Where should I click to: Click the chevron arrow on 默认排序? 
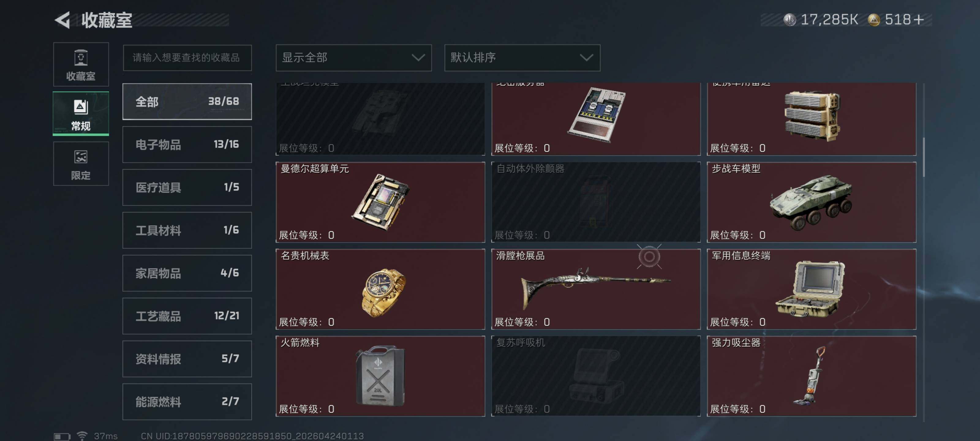tap(586, 58)
